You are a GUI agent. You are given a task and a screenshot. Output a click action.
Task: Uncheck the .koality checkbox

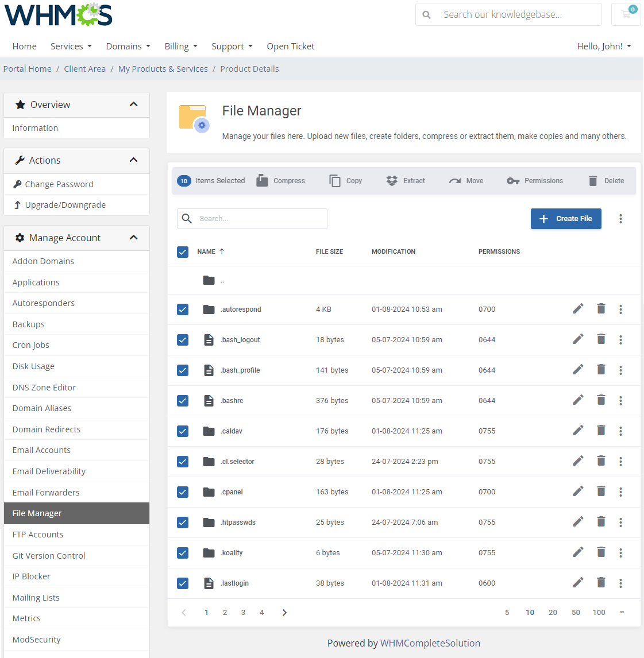coord(183,553)
